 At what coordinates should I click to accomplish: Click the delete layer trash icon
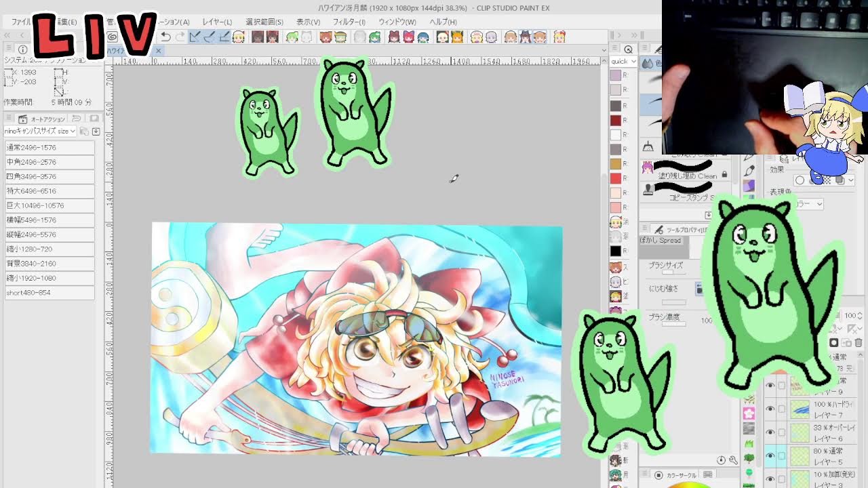[858, 343]
